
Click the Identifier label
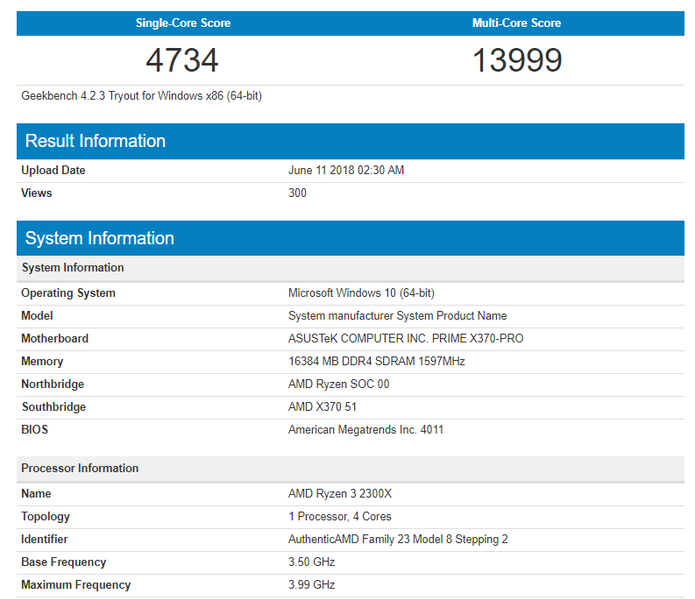click(45, 539)
